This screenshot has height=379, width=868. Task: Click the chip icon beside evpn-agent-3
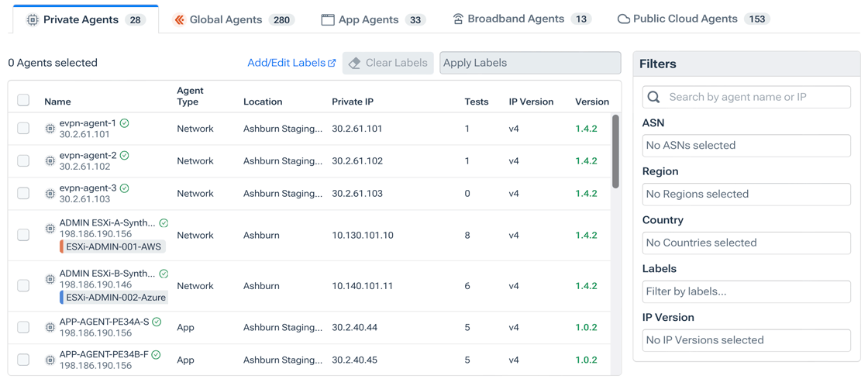pyautogui.click(x=50, y=194)
